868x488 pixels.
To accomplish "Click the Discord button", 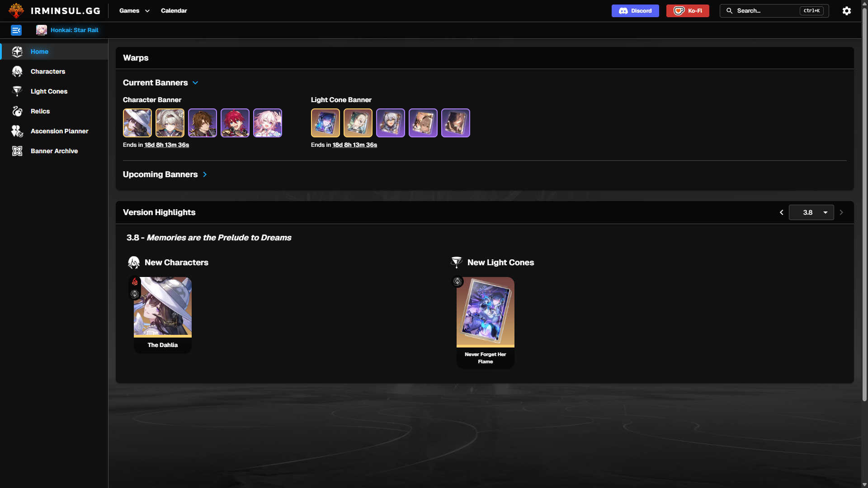I will point(635,11).
